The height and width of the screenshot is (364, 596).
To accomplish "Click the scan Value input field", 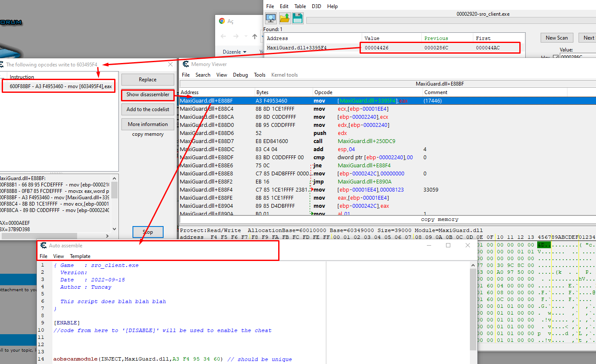I will [577, 57].
